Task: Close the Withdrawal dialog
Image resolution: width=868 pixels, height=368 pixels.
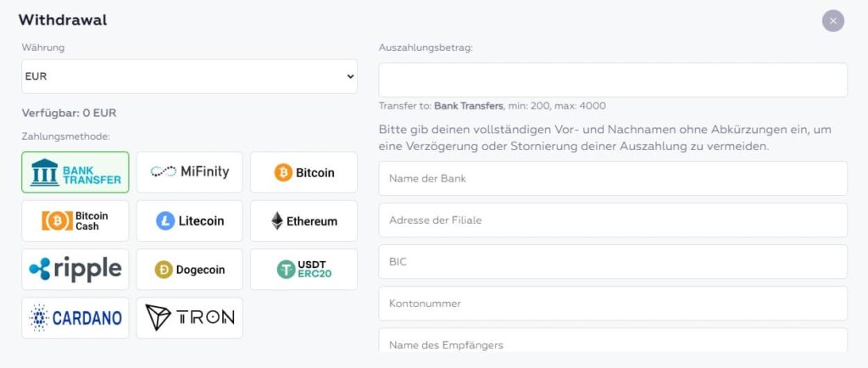Action: (x=833, y=20)
